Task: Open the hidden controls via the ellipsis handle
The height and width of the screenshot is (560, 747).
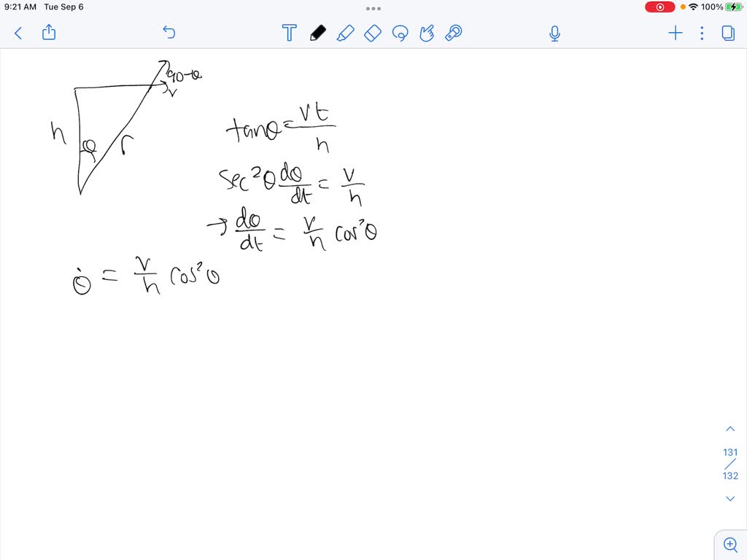Action: click(x=373, y=8)
